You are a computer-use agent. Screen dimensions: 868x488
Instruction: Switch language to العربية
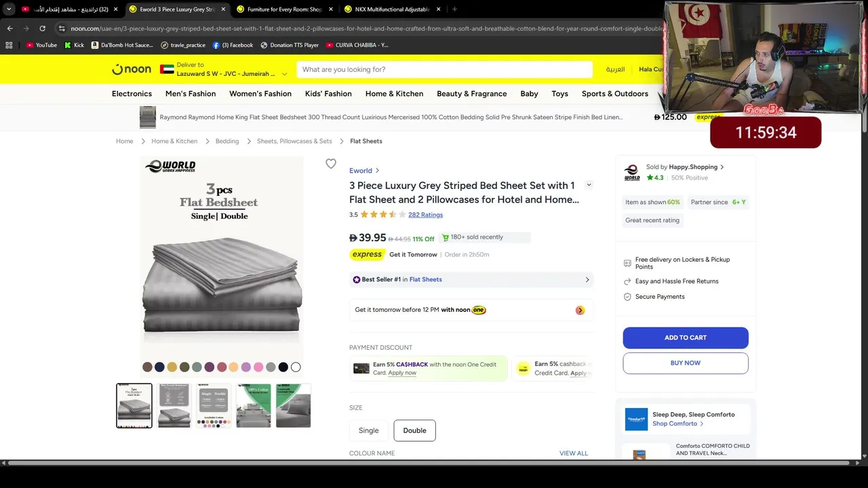coord(615,69)
